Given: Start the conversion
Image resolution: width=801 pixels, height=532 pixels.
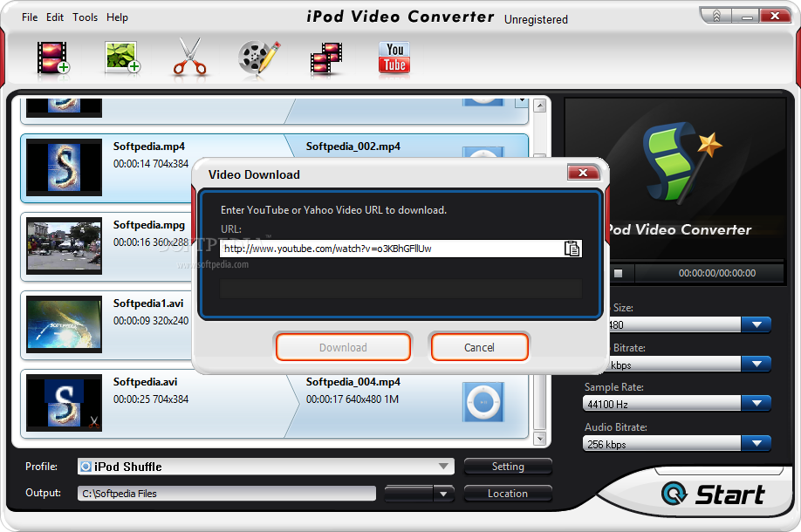Looking at the screenshot, I should point(713,494).
